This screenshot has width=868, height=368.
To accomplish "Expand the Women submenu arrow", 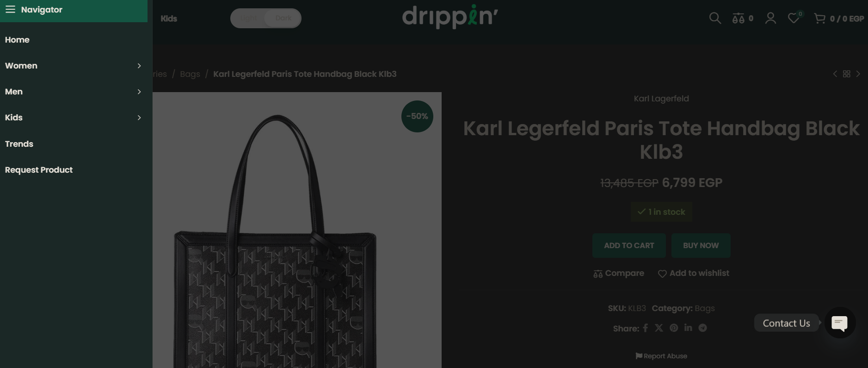I will point(139,66).
